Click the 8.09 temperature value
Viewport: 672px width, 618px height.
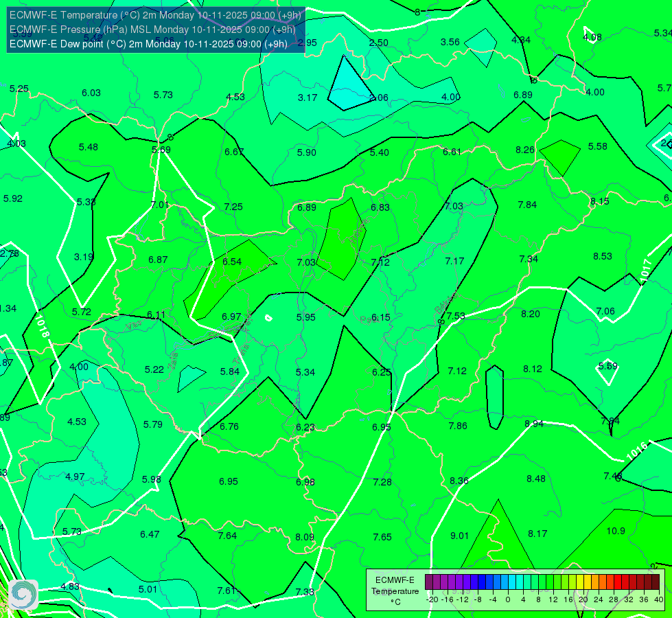tap(305, 537)
